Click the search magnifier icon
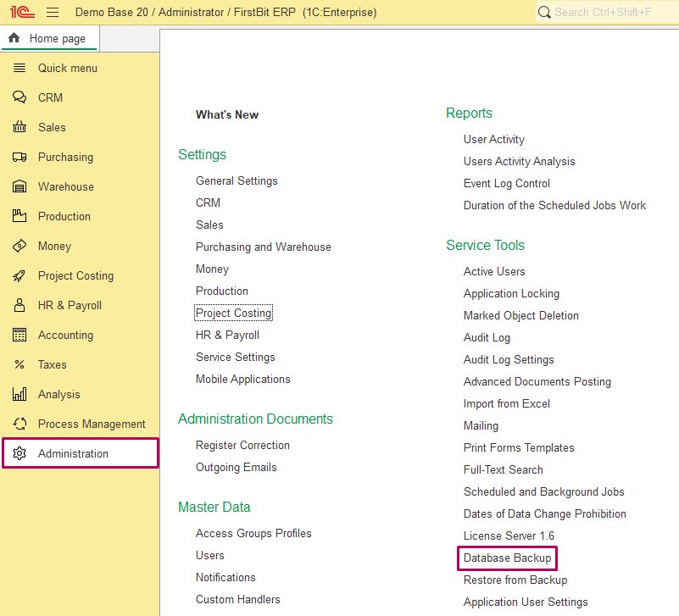Screen dimensions: 679x616 [544, 12]
